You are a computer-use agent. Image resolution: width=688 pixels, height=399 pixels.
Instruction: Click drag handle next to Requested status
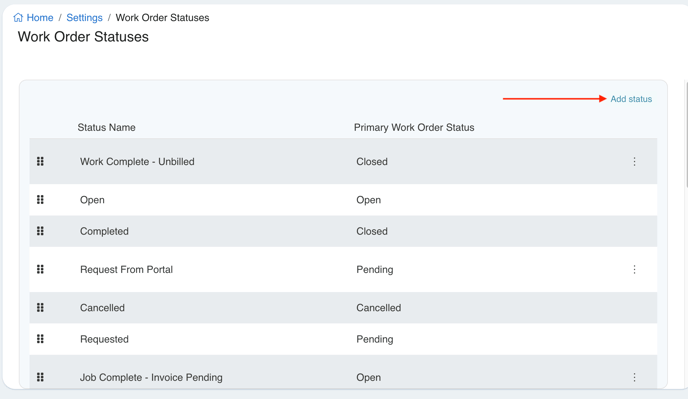(40, 339)
